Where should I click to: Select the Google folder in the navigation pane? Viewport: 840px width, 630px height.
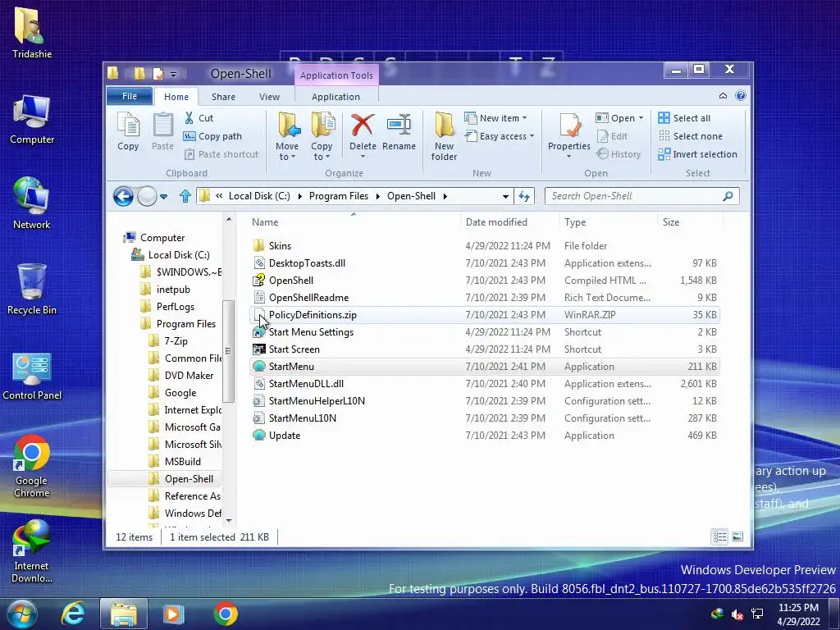180,393
